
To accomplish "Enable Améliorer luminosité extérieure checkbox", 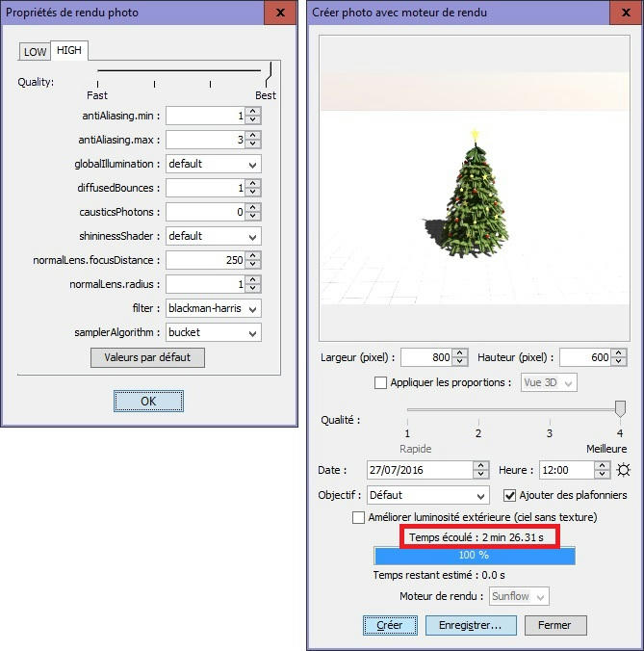I will pos(358,518).
